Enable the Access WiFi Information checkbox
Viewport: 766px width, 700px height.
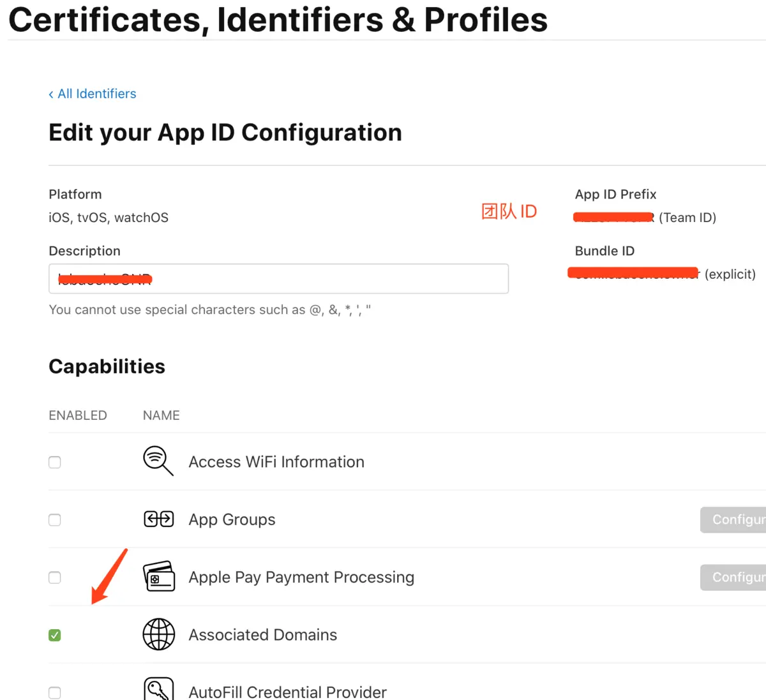point(55,462)
